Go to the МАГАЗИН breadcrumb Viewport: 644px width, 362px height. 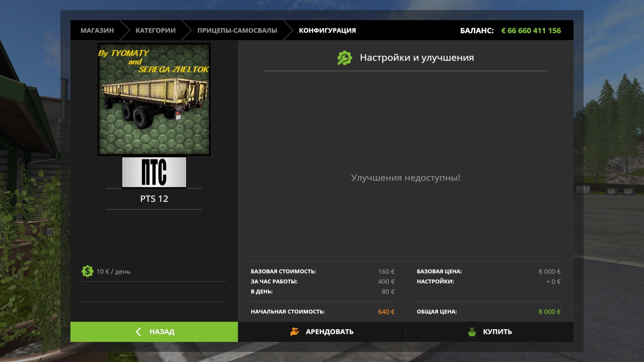[x=97, y=30]
